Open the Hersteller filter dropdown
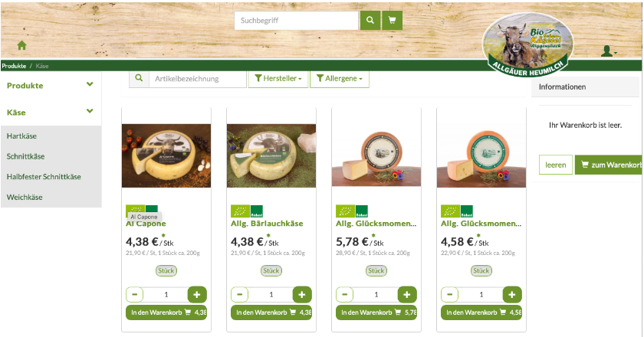The width and height of the screenshot is (644, 337). coord(278,78)
